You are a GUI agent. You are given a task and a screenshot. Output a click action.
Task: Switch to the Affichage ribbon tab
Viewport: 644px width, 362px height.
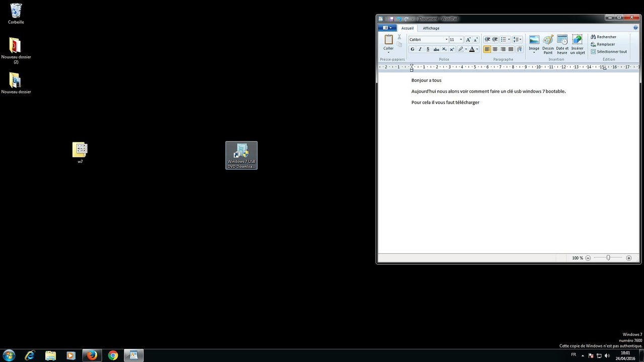431,28
